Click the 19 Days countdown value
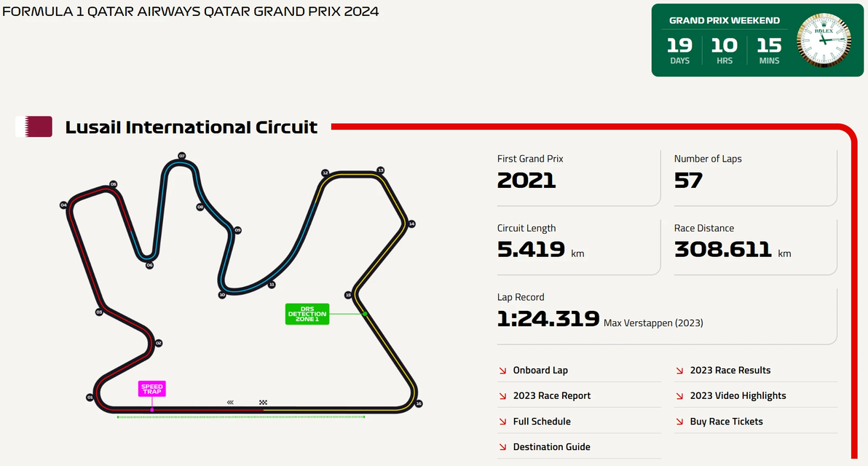 tap(679, 46)
